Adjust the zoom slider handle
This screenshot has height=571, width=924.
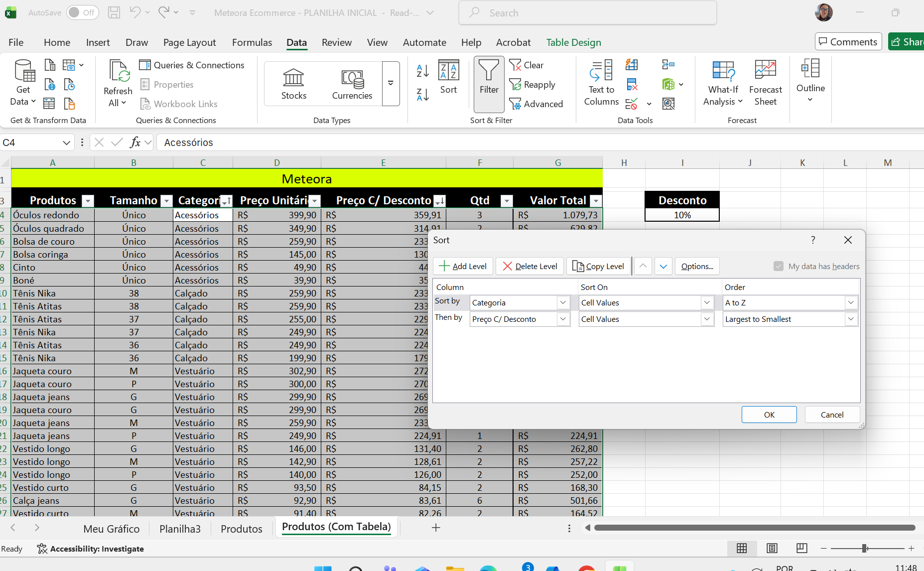pyautogui.click(x=865, y=548)
